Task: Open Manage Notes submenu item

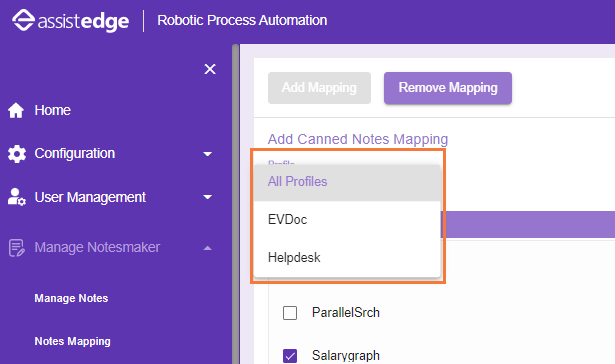Action: [x=71, y=298]
